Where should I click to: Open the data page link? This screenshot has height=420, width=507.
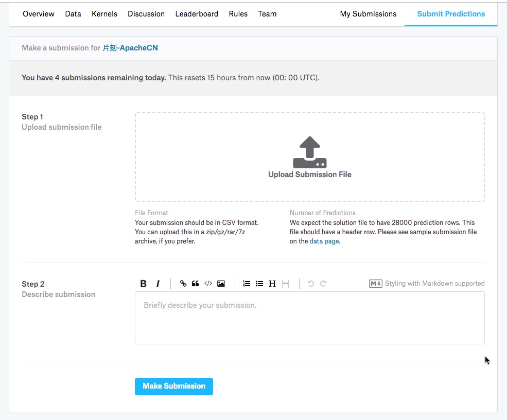coord(324,241)
